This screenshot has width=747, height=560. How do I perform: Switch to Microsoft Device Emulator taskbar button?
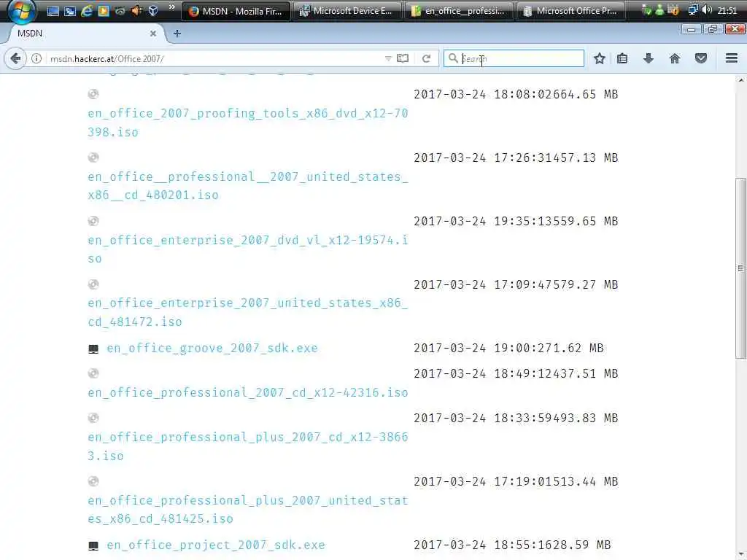point(347,11)
